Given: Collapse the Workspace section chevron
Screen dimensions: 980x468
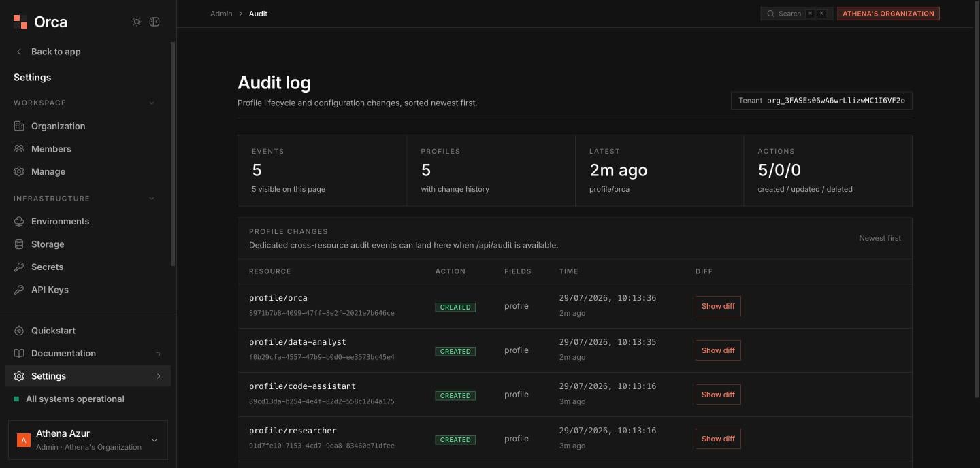Looking at the screenshot, I should (152, 103).
